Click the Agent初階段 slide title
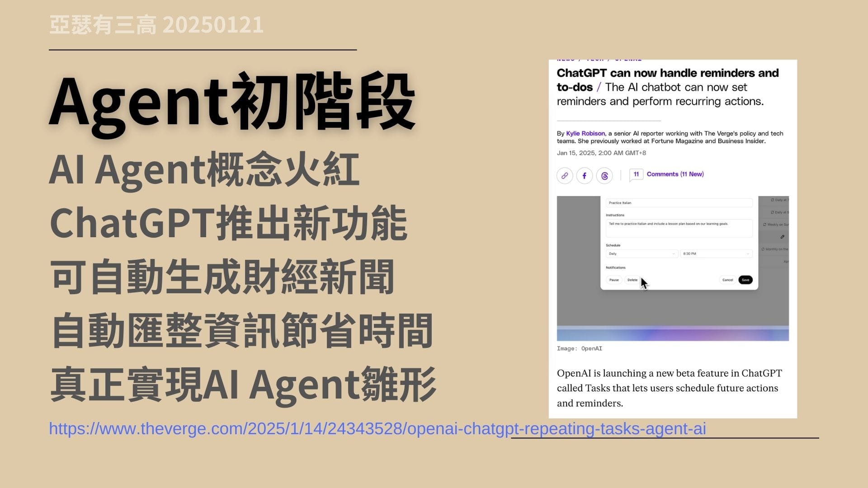Screen dimensions: 868x488 pyautogui.click(x=232, y=102)
